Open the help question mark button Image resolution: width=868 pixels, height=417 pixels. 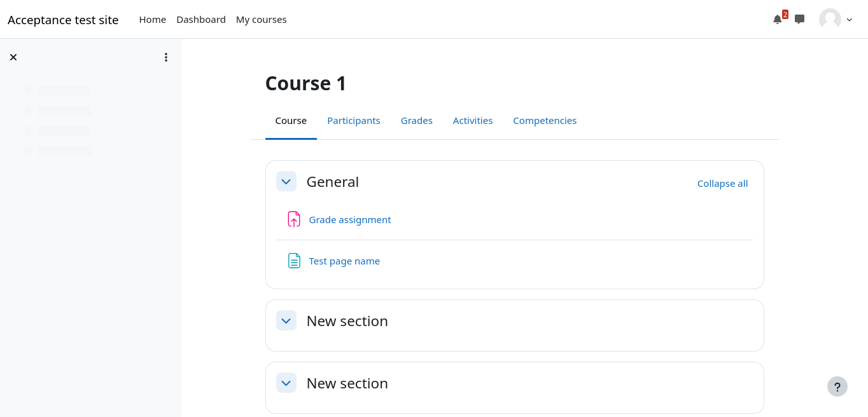pos(837,386)
